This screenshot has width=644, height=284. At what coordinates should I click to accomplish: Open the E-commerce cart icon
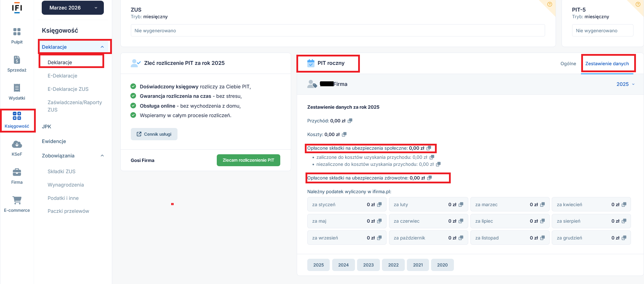click(x=17, y=201)
